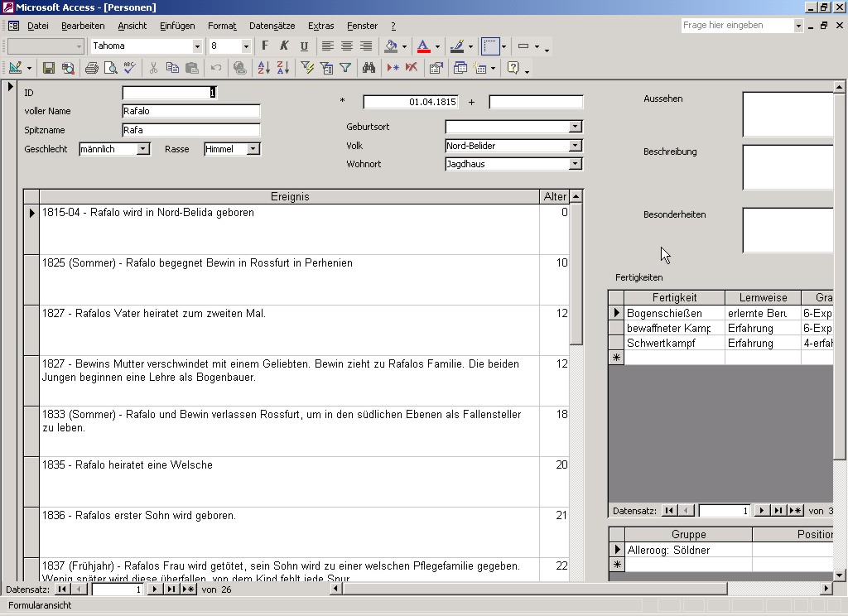Open the Datensätze menu
Viewport: 848px width, 616px height.
tap(272, 26)
